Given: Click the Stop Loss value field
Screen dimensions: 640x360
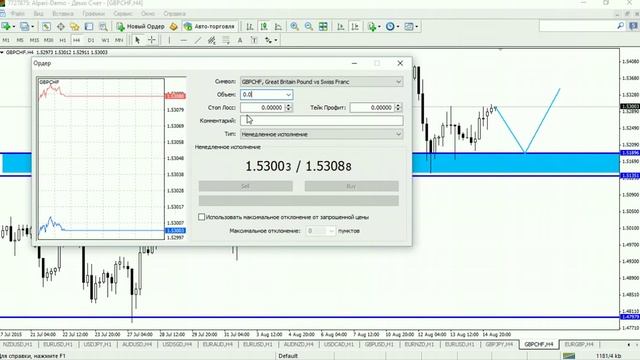Looking at the screenshot, I should click(x=262, y=107).
